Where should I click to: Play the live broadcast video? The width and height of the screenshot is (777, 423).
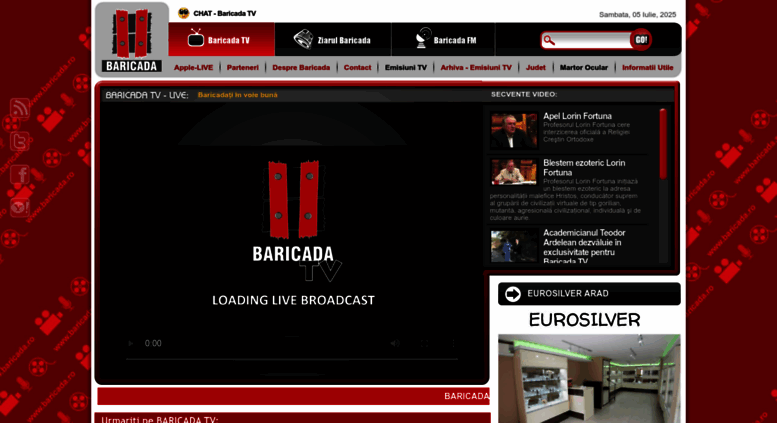coord(130,343)
